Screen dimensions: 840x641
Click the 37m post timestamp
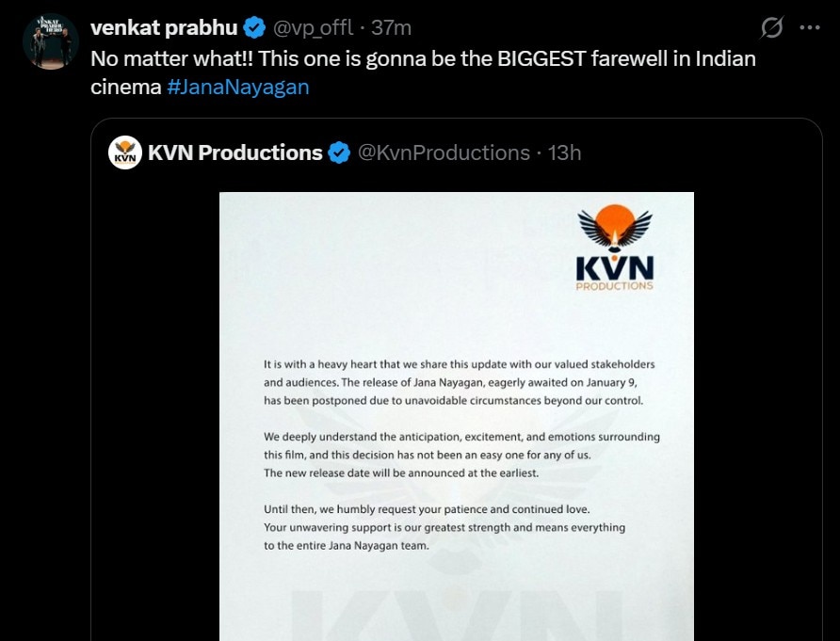(x=391, y=28)
